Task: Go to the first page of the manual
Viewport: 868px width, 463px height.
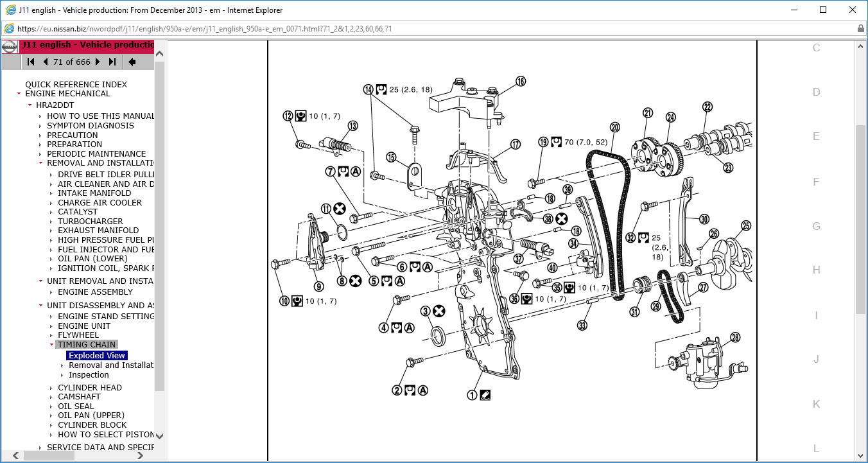Action: [x=31, y=62]
